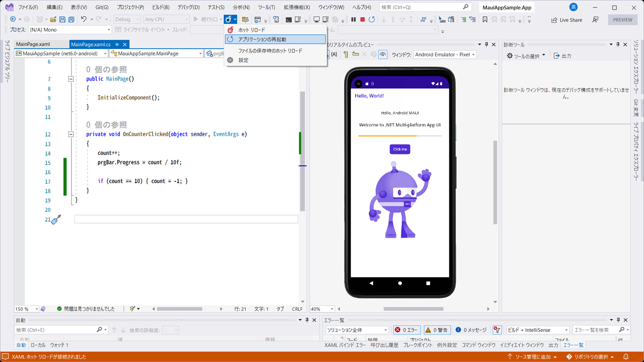Collapse the OnCounterClicked method block
This screenshot has height=362, width=644.
[71, 134]
